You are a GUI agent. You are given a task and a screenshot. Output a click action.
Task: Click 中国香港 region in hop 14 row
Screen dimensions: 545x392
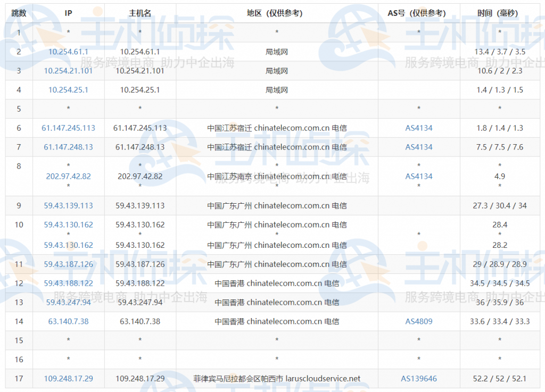(x=277, y=321)
